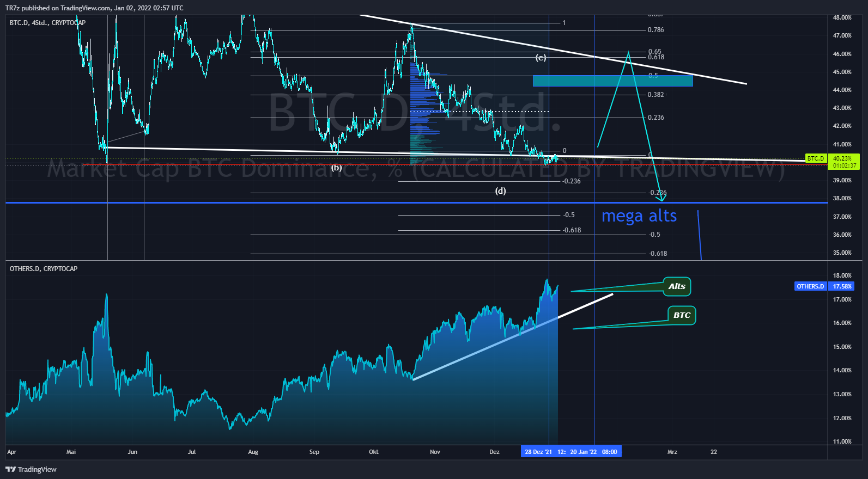Click the Dez label on time axis
The width and height of the screenshot is (868, 479).
494,452
